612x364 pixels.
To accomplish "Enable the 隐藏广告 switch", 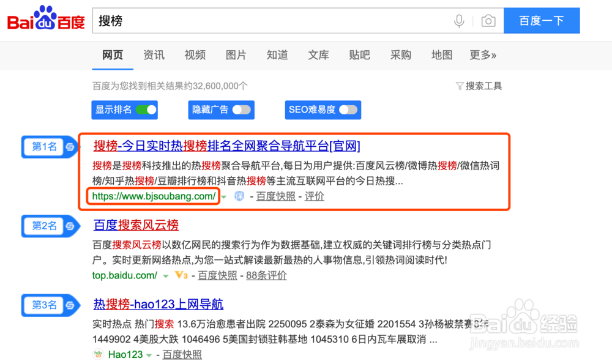I will (242, 110).
